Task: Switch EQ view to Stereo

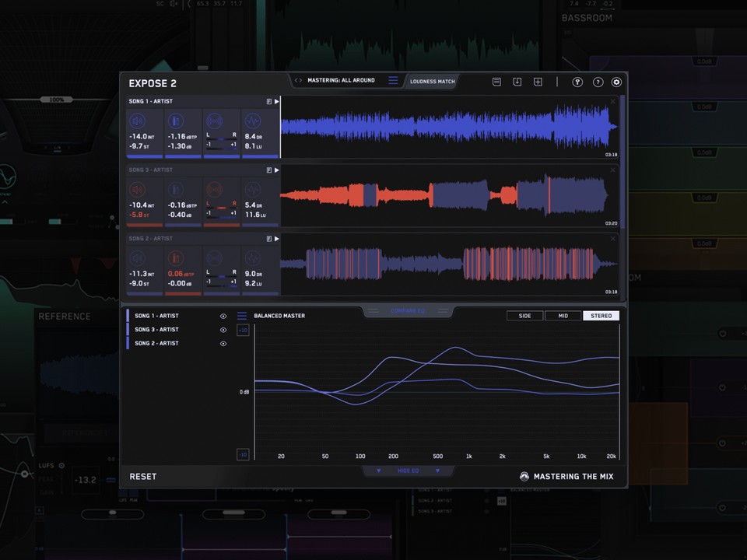Action: (601, 316)
